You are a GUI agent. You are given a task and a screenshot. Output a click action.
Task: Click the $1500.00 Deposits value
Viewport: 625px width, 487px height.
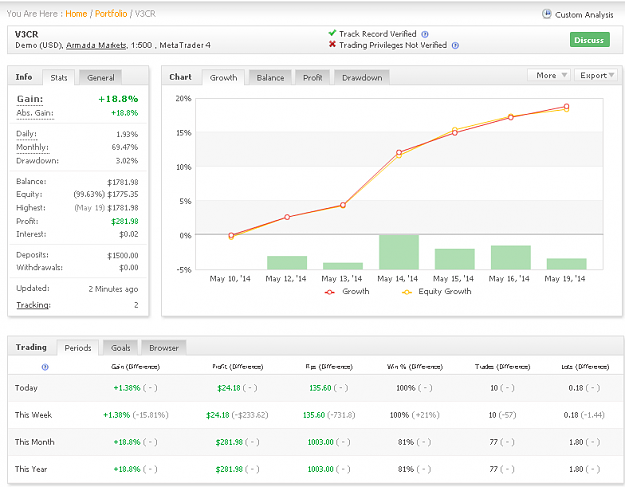[123, 255]
